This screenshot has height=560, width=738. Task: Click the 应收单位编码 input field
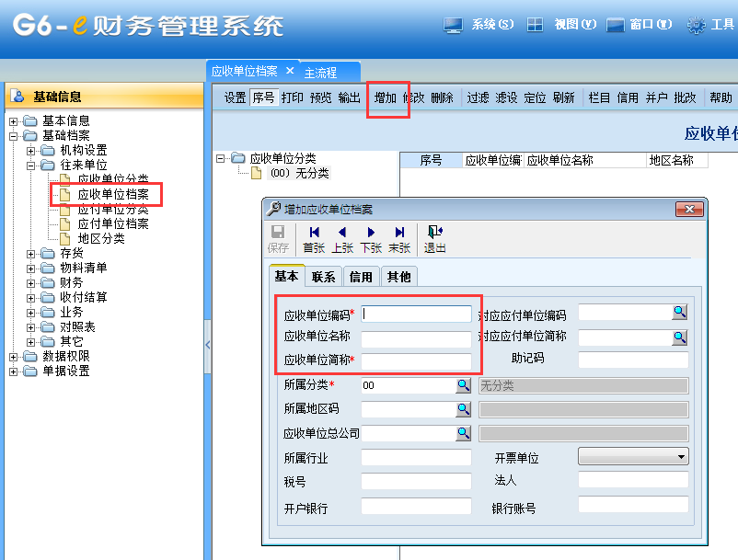coord(417,314)
